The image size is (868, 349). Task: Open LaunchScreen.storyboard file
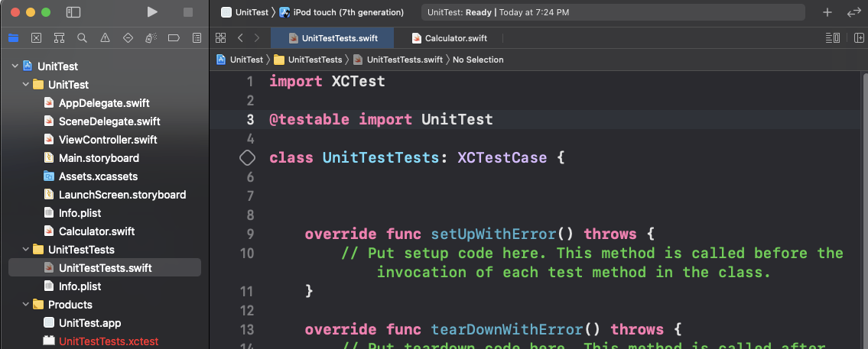(x=122, y=195)
